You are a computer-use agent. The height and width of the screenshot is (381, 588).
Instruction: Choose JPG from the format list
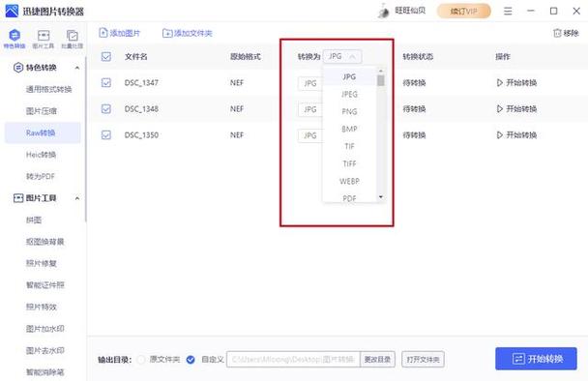pyautogui.click(x=349, y=76)
